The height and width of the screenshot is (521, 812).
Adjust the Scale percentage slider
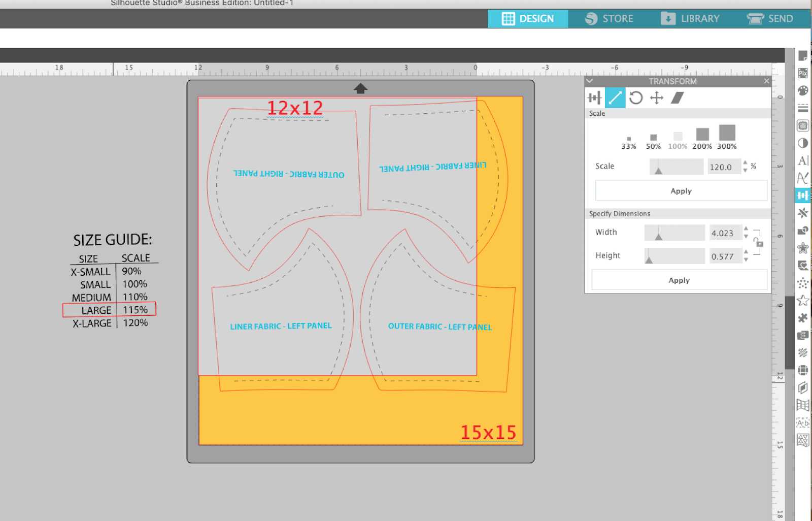676,166
